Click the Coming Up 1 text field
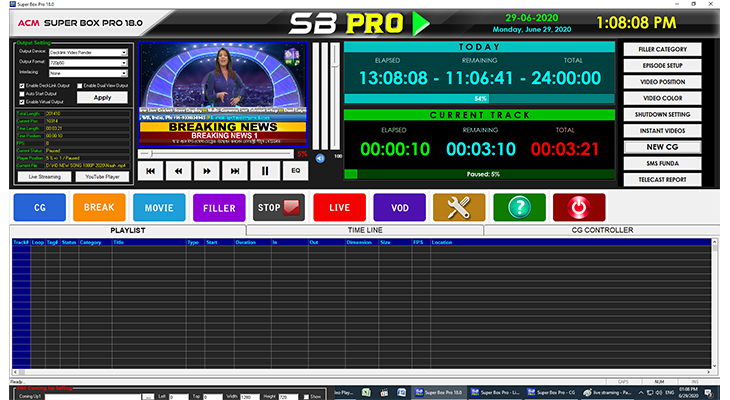730x400 pixels. pyautogui.click(x=92, y=397)
